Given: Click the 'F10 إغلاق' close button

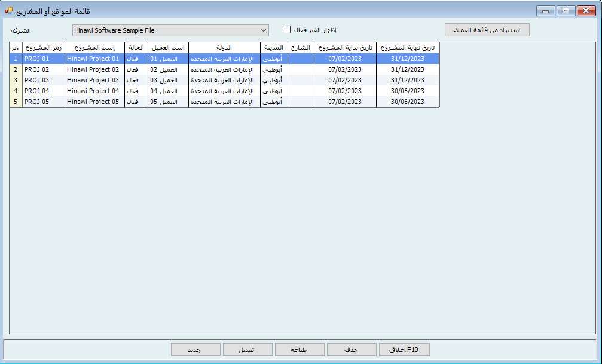Looking at the screenshot, I should [x=404, y=350].
